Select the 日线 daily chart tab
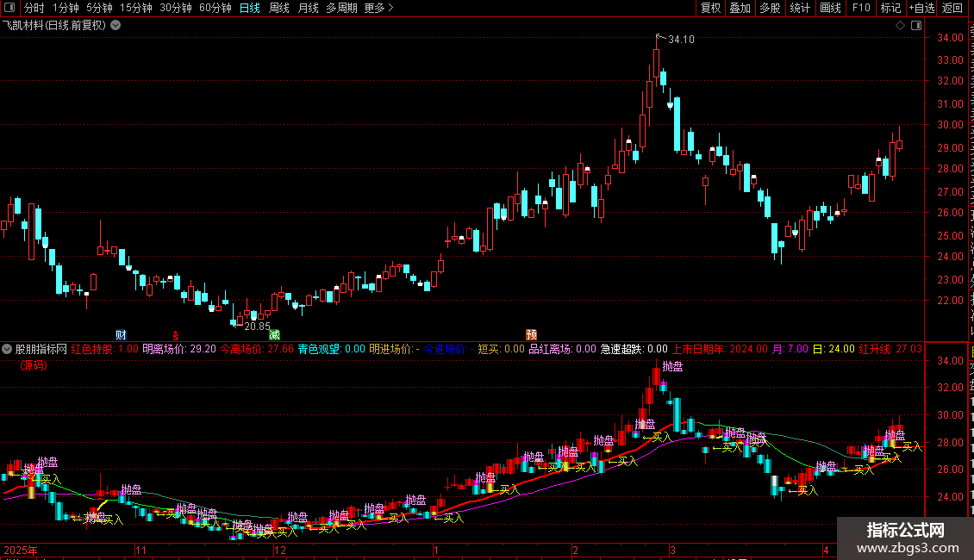This screenshot has width=974, height=560. (250, 8)
